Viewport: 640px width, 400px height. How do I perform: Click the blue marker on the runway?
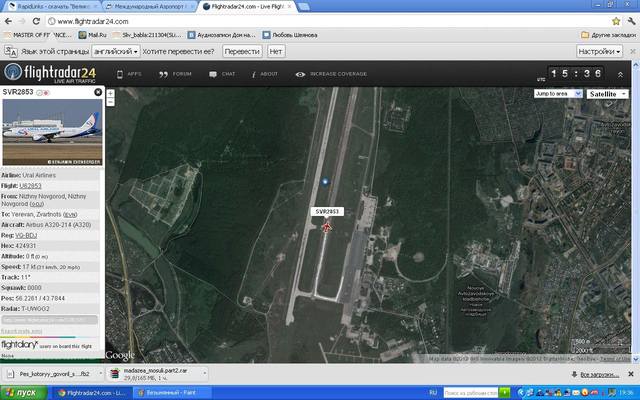pyautogui.click(x=325, y=182)
